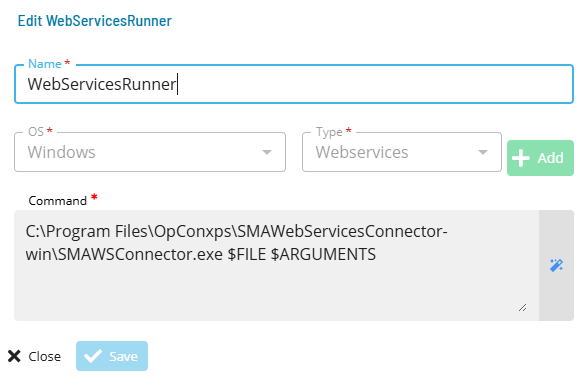583x376 pixels.
Task: Click the X icon next to Close
Action: pos(14,356)
